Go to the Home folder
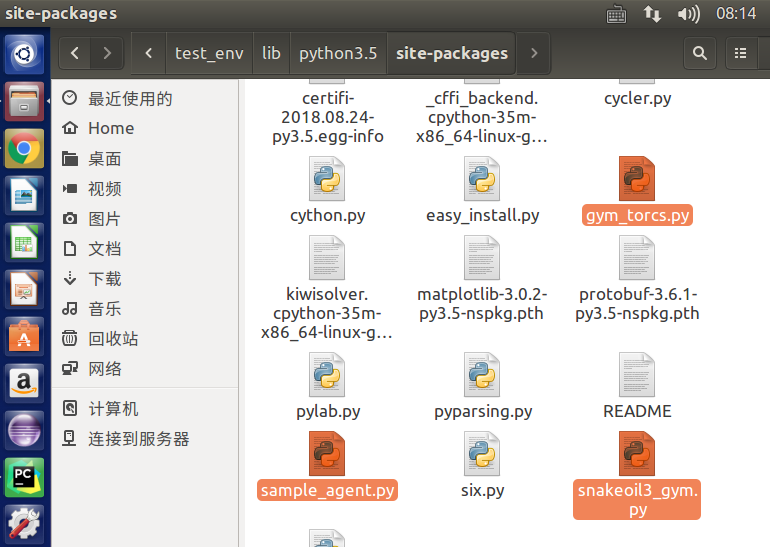 (145, 128)
